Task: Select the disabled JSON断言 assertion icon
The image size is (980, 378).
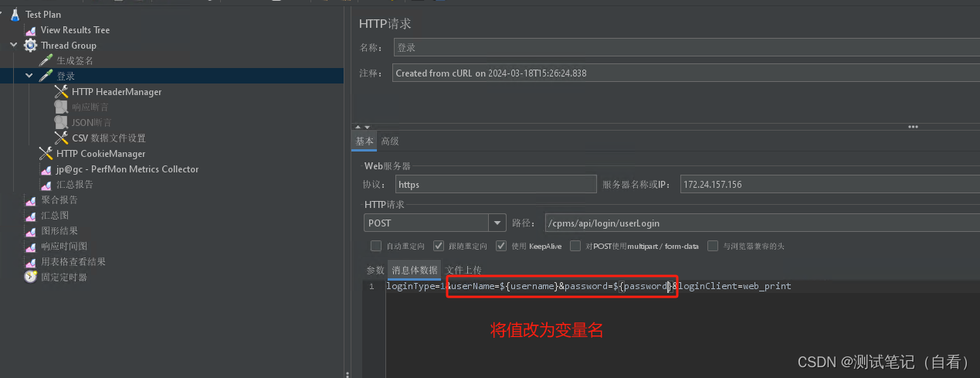Action: 61,122
